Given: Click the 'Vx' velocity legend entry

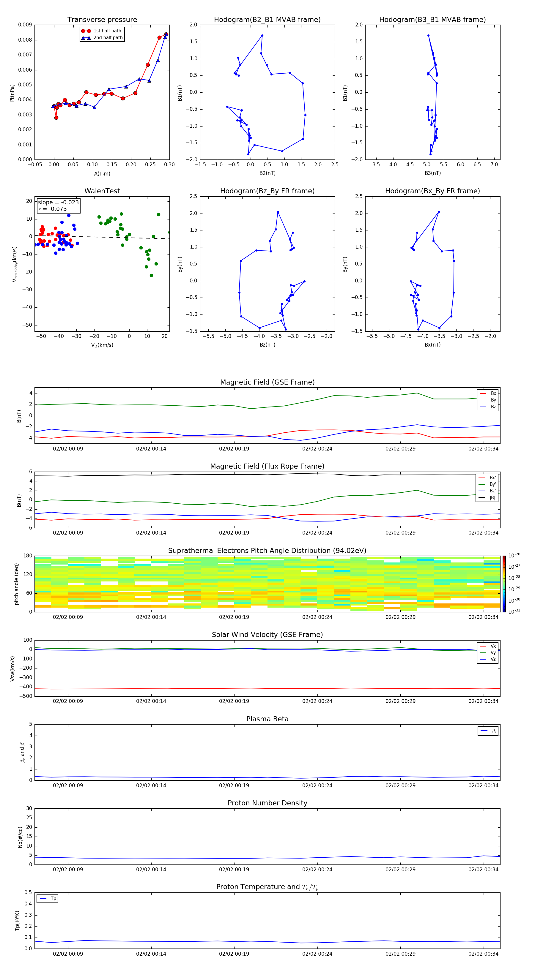Looking at the screenshot, I should tap(488, 647).
